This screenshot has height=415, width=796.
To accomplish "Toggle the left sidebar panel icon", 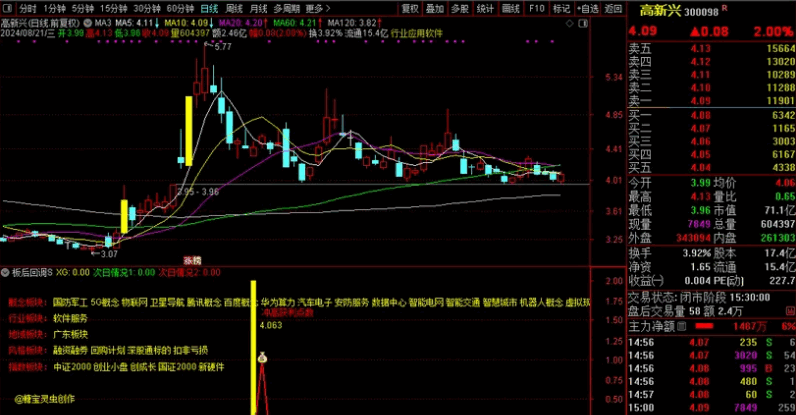I will (7, 9).
